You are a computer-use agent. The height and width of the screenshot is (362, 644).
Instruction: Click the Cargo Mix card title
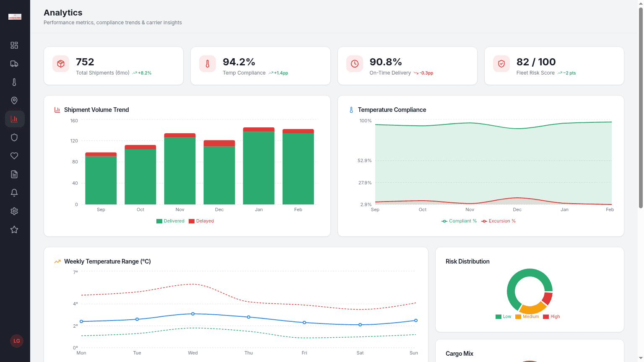[460, 354]
